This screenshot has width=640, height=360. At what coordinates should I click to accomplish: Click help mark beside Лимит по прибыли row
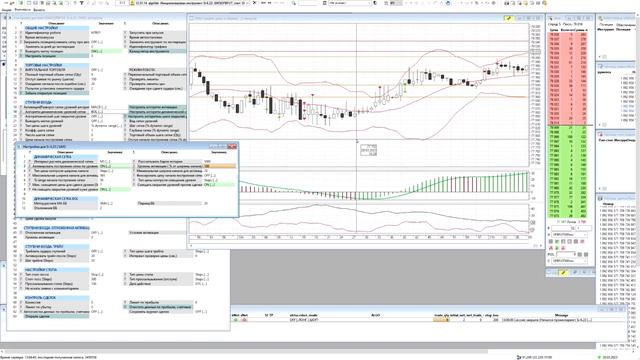[x=126, y=302]
